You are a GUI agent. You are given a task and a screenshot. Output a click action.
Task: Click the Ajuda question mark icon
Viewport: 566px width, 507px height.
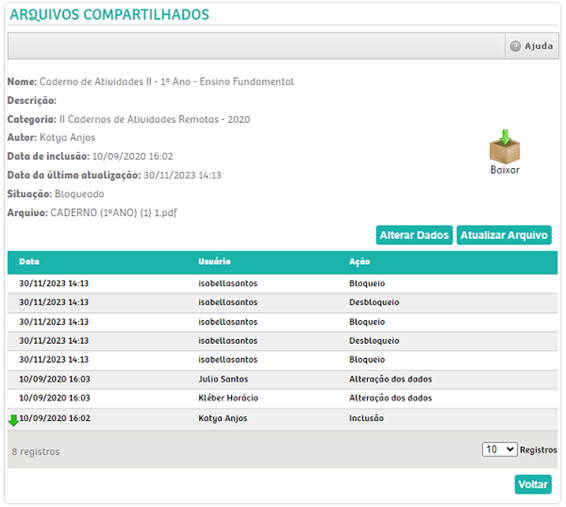click(x=515, y=46)
